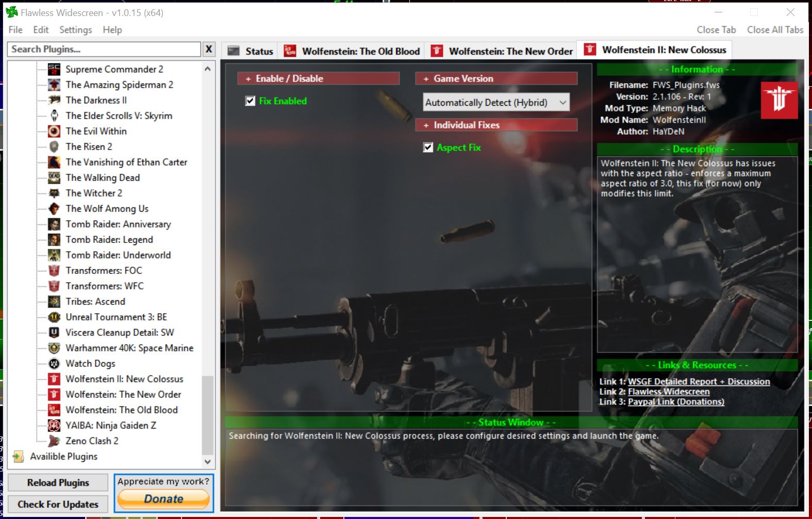Open the Game Version dropdown
This screenshot has width=812, height=519.
click(496, 102)
